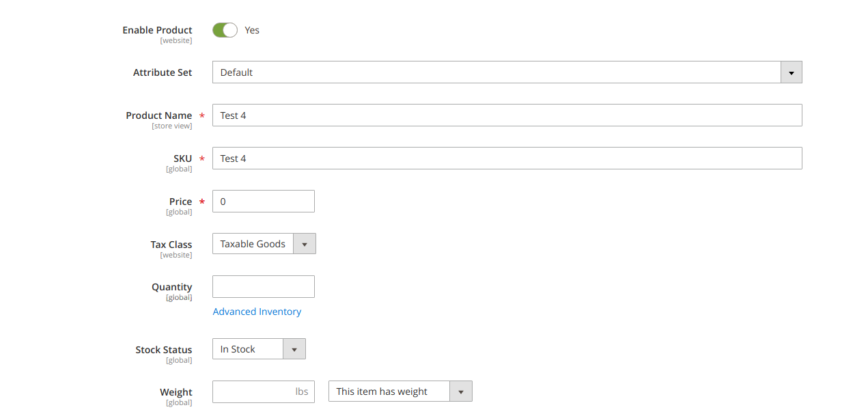This screenshot has width=868, height=414.
Task: Open Advanced Inventory settings
Action: click(x=257, y=311)
